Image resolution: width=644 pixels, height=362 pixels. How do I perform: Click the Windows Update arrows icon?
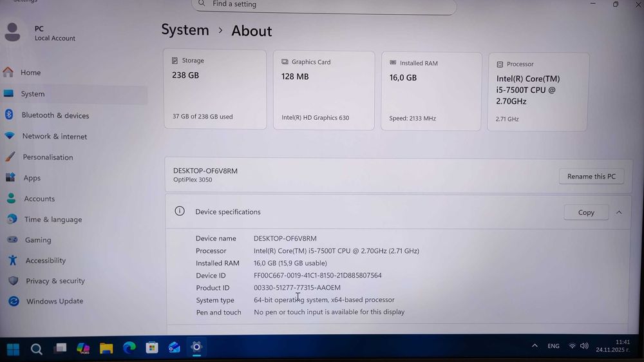[14, 301]
